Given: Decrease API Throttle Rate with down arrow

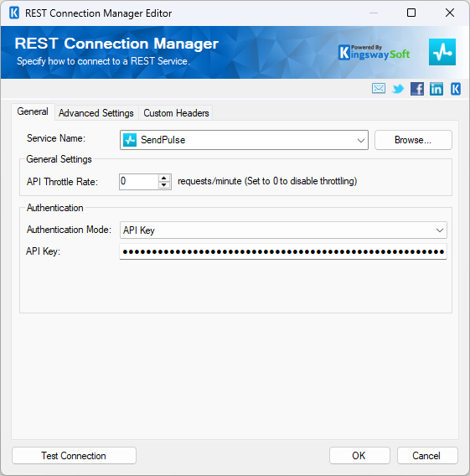Looking at the screenshot, I should [x=164, y=185].
